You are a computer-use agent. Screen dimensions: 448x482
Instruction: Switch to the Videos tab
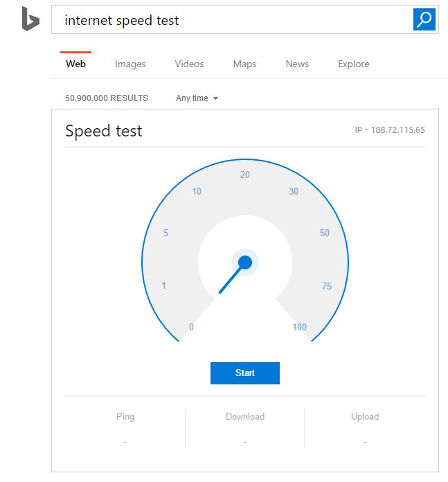pos(189,64)
